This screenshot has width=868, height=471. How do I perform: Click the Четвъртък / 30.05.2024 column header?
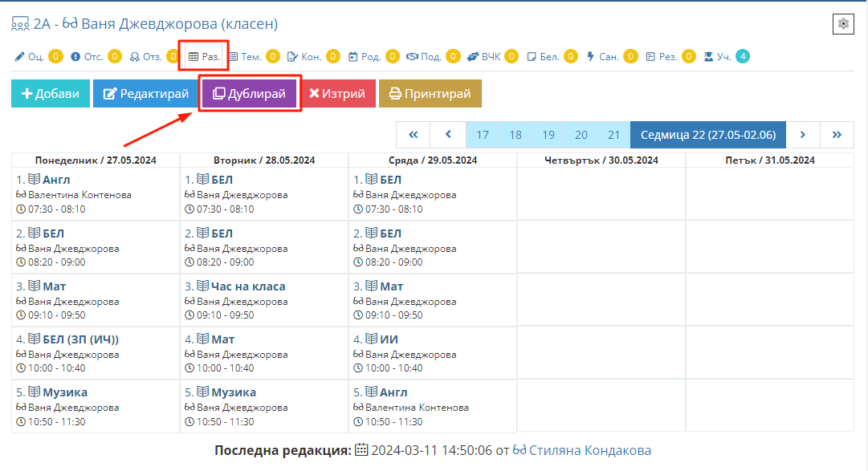[x=601, y=160]
